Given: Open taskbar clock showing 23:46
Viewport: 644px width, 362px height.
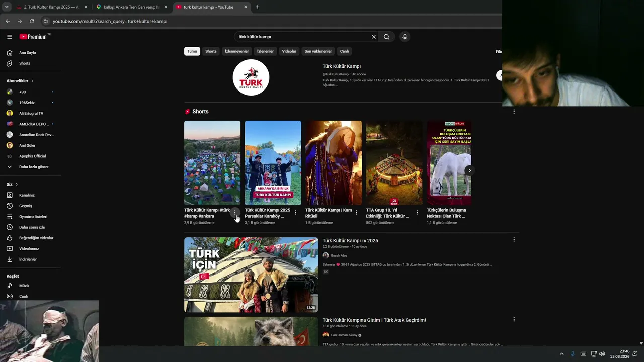Looking at the screenshot, I should tap(620, 354).
